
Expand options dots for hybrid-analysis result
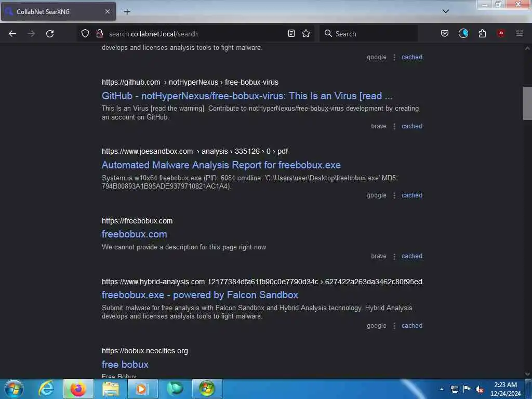pos(394,326)
